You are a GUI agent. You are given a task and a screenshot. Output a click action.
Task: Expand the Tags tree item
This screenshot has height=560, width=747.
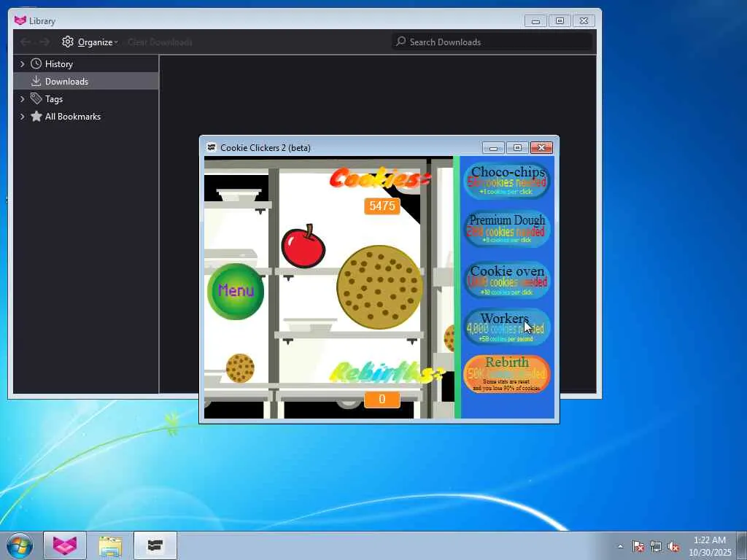(22, 99)
